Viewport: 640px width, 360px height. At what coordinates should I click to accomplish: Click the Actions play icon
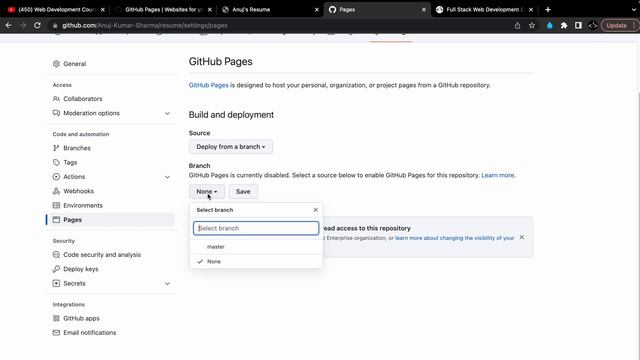56,177
